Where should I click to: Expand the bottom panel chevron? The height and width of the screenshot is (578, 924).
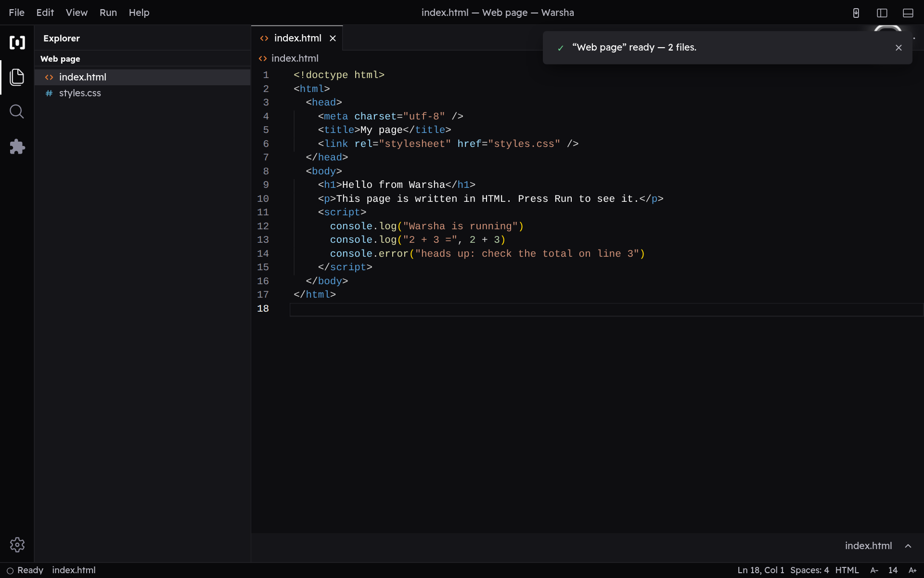(908, 546)
